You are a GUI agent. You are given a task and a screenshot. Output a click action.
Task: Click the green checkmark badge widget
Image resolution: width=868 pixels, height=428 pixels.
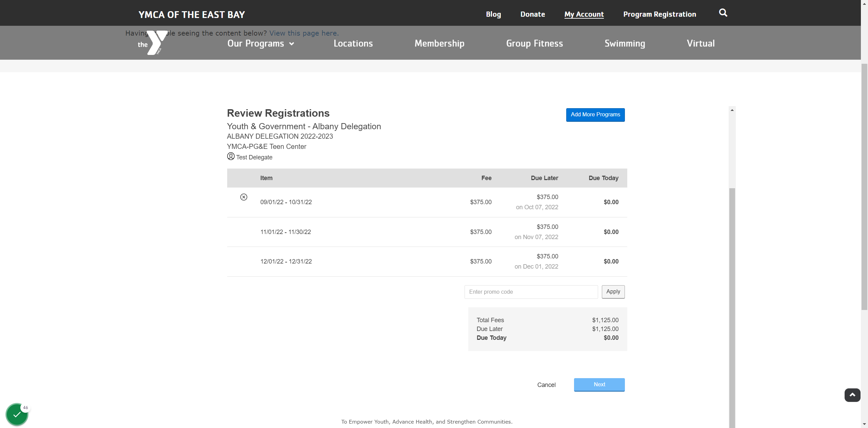[x=17, y=414]
